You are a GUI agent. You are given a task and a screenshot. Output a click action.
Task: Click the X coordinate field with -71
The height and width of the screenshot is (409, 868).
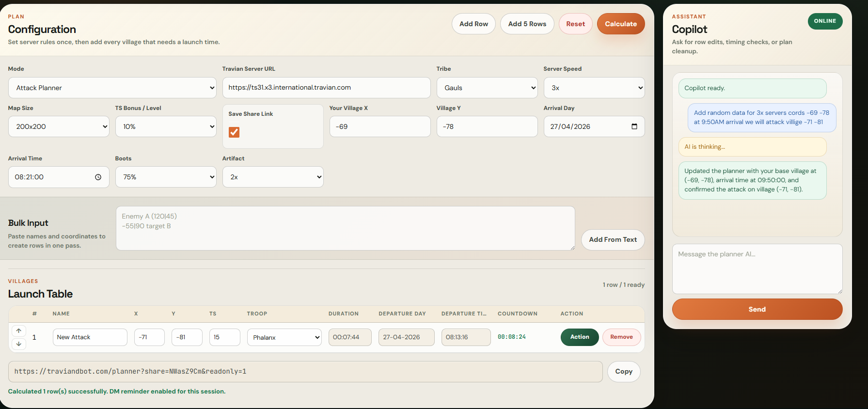pos(149,337)
